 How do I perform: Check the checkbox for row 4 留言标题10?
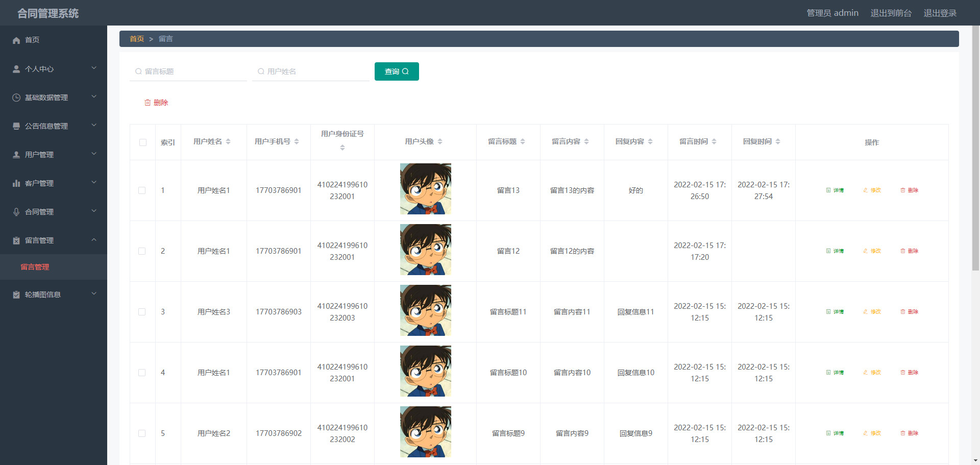[142, 373]
